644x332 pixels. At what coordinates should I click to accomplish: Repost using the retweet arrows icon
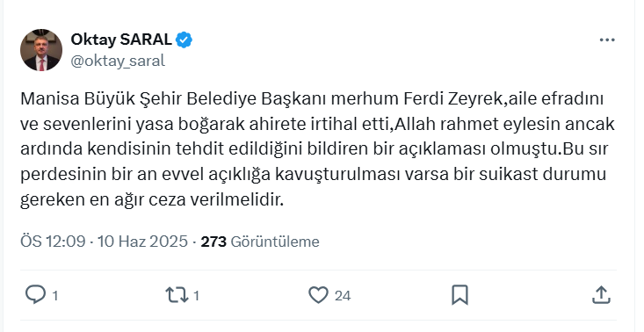[177, 295]
